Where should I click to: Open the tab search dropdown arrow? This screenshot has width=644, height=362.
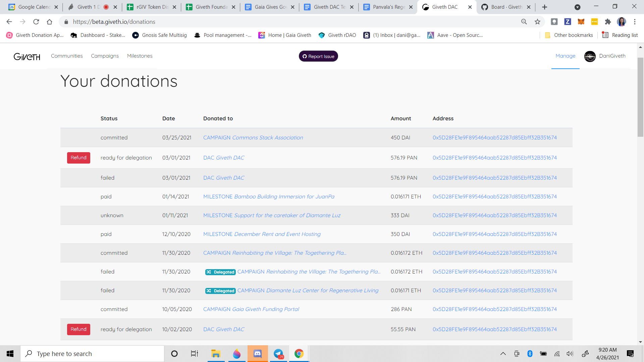578,7
